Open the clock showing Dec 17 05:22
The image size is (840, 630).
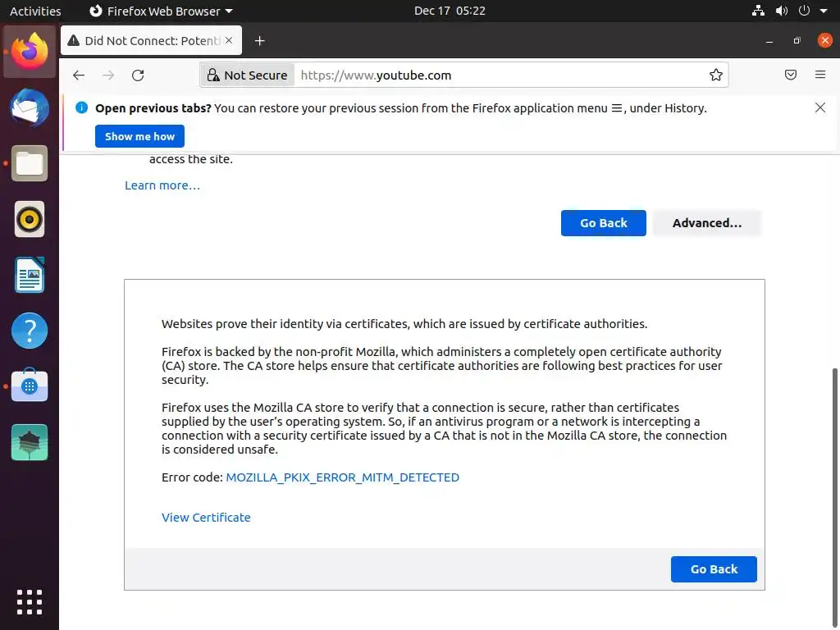point(450,11)
